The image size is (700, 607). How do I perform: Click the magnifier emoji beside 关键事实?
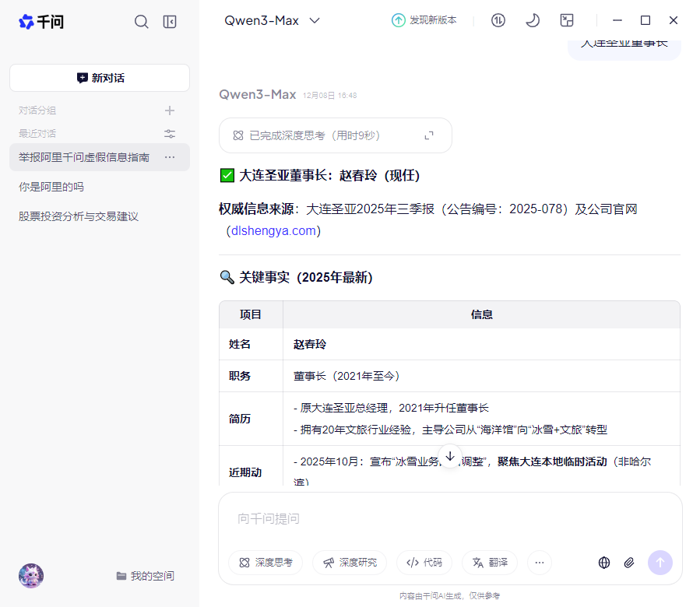[x=227, y=277]
